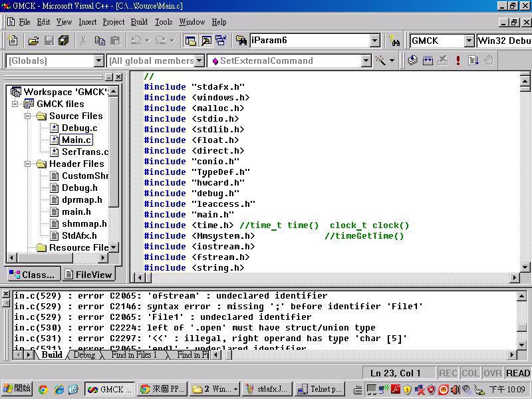This screenshot has width=532, height=399.
Task: Click the New Text File icon
Action: 12,41
